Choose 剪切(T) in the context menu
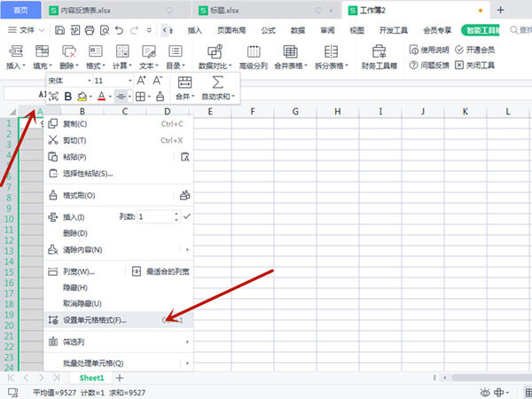This screenshot has height=399, width=532. [119, 140]
